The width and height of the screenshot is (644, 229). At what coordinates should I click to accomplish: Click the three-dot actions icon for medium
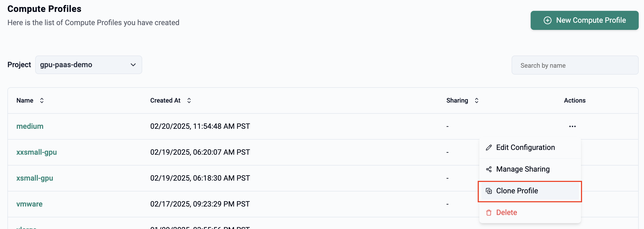(572, 126)
